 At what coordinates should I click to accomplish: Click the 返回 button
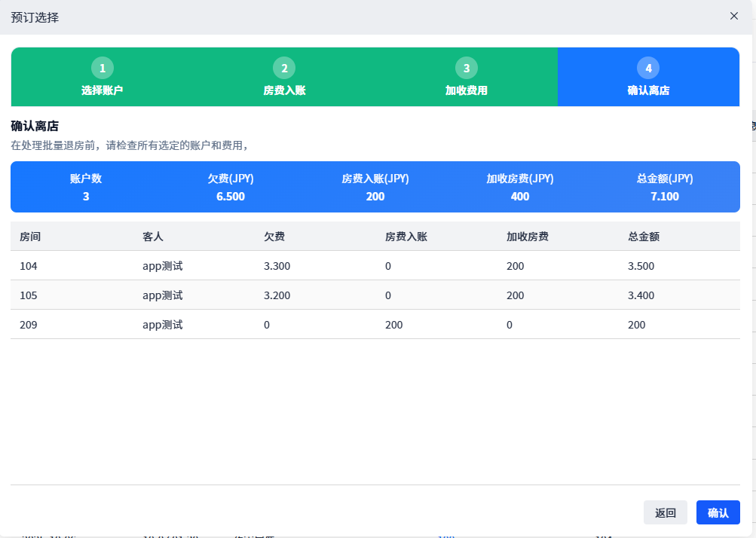[x=665, y=512]
